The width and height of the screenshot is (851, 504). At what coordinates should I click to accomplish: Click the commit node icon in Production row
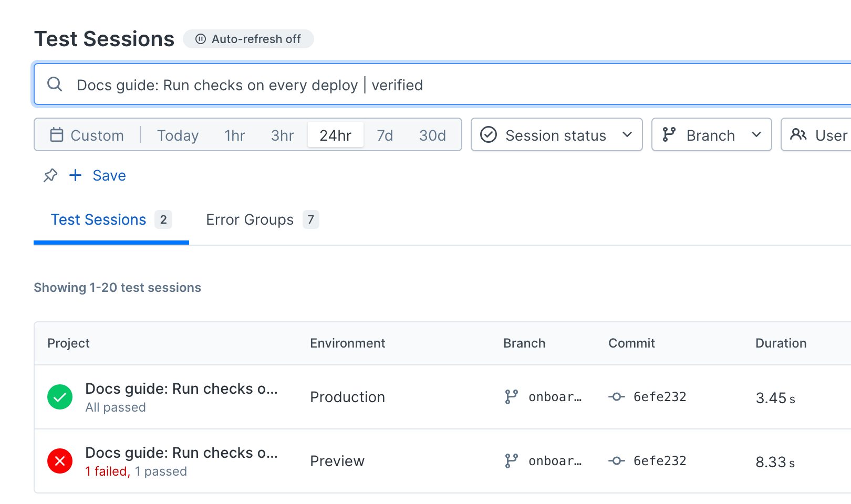616,397
